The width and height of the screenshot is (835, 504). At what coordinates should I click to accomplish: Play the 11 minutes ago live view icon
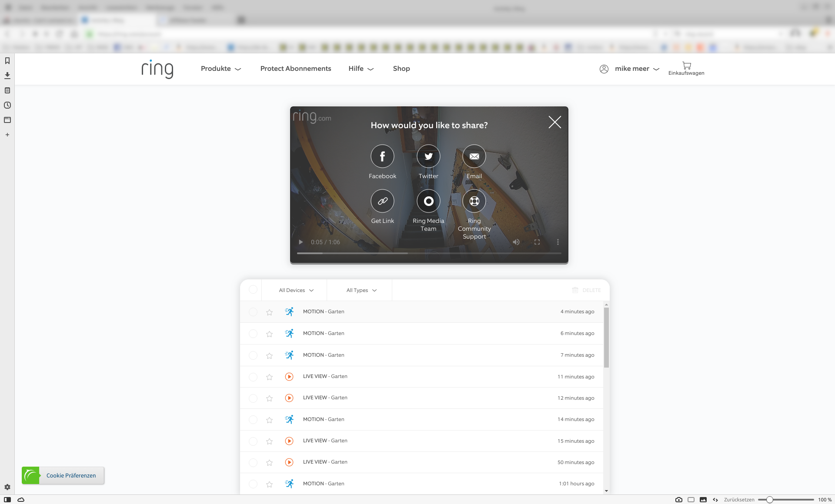coord(289,377)
